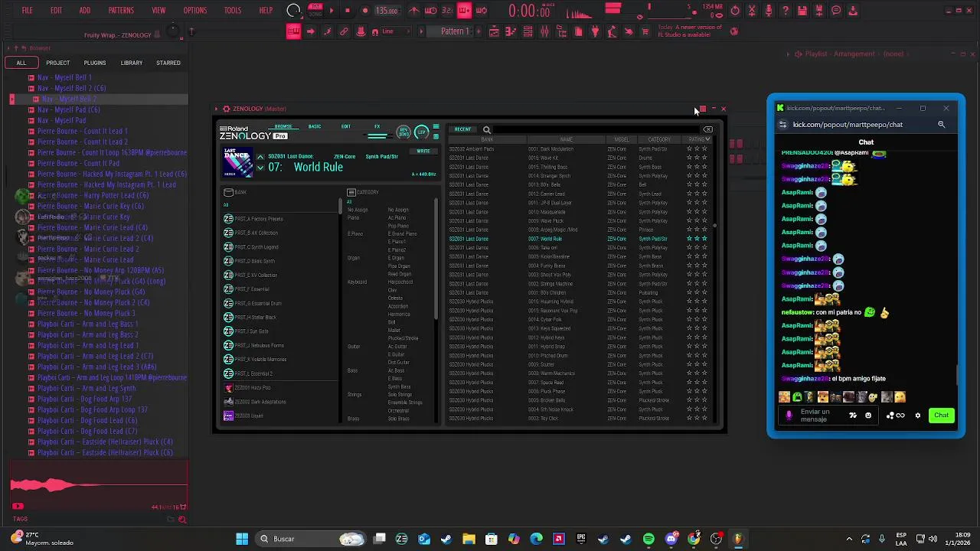This screenshot has height=551, width=980.
Task: Select PRST_A Factory Presets bank
Action: pyautogui.click(x=280, y=219)
